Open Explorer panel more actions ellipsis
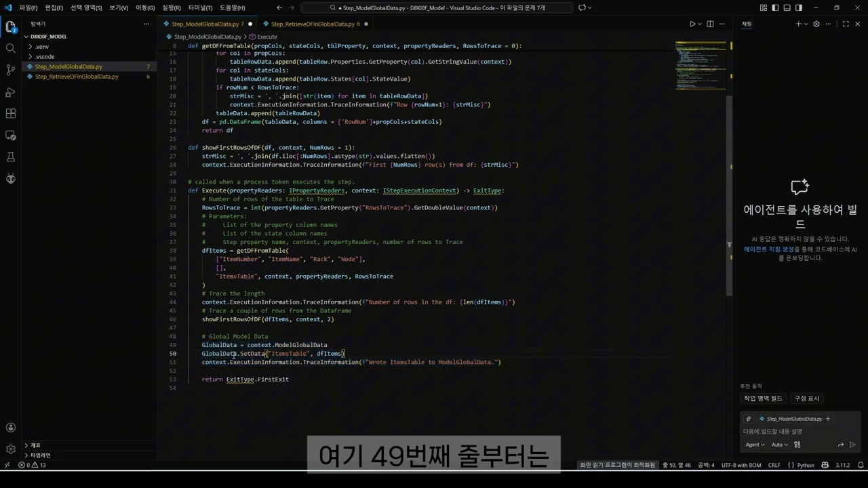Viewport: 868px width, 488px height. (x=146, y=24)
